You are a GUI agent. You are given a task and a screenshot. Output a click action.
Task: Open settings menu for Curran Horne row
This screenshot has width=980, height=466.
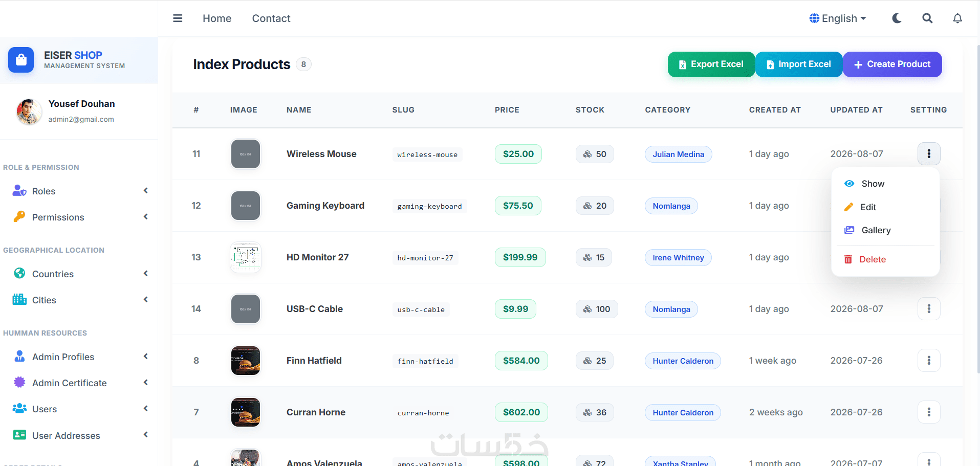(x=929, y=412)
